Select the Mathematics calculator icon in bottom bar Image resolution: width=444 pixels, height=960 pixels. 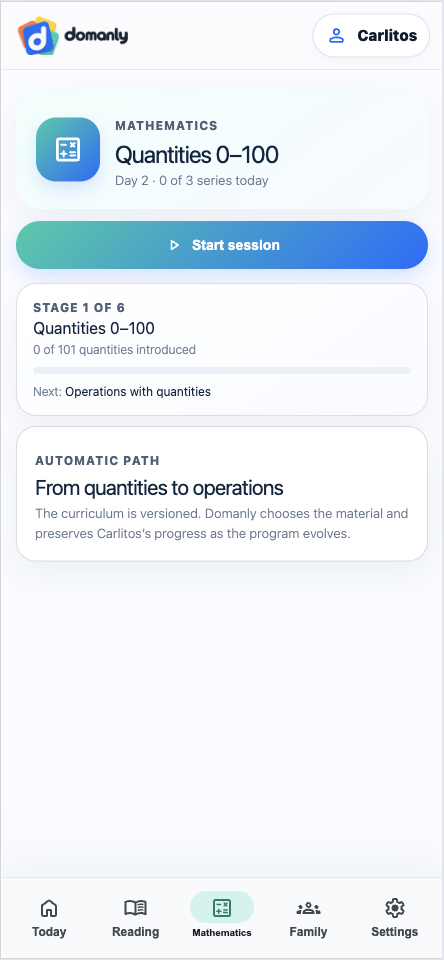pyautogui.click(x=222, y=907)
